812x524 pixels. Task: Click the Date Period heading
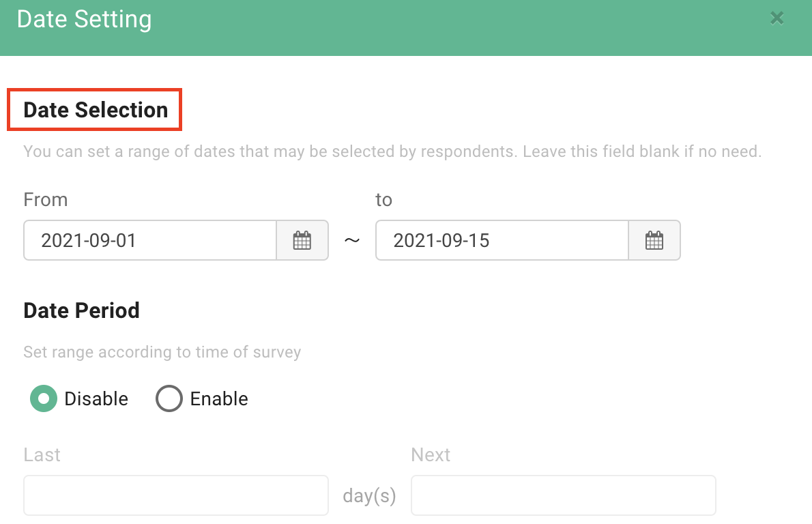point(81,310)
